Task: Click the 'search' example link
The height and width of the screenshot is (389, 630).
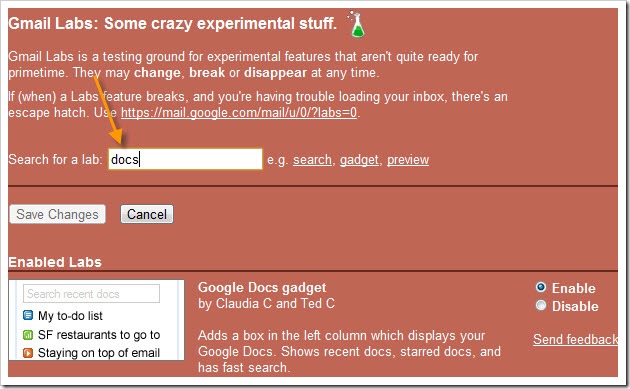Action: (312, 160)
